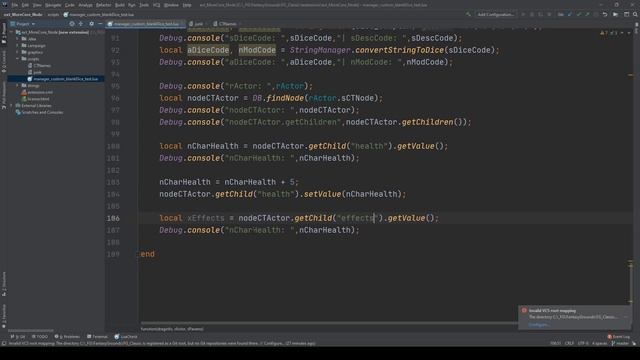
Task: Open the Problems tool window tab
Action: [67, 337]
